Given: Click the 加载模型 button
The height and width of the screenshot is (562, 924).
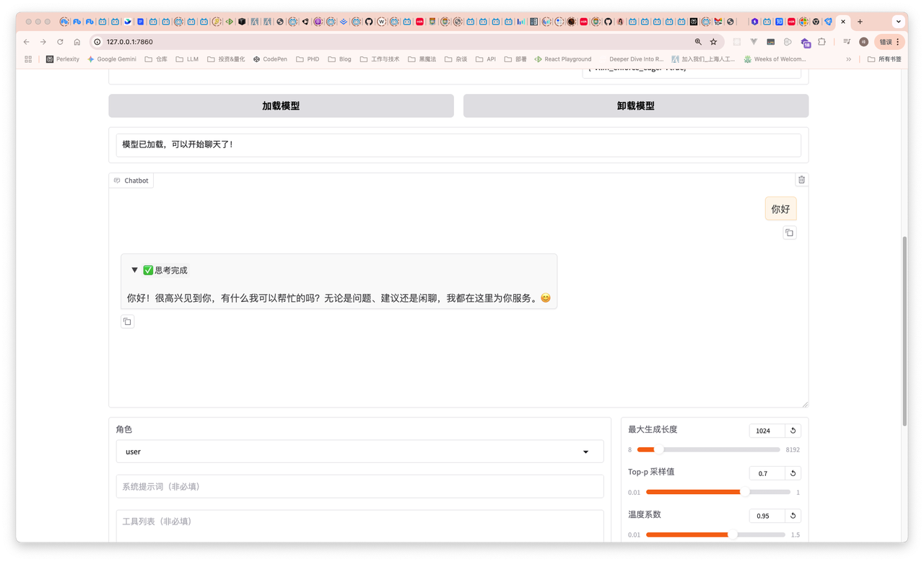Looking at the screenshot, I should point(281,105).
